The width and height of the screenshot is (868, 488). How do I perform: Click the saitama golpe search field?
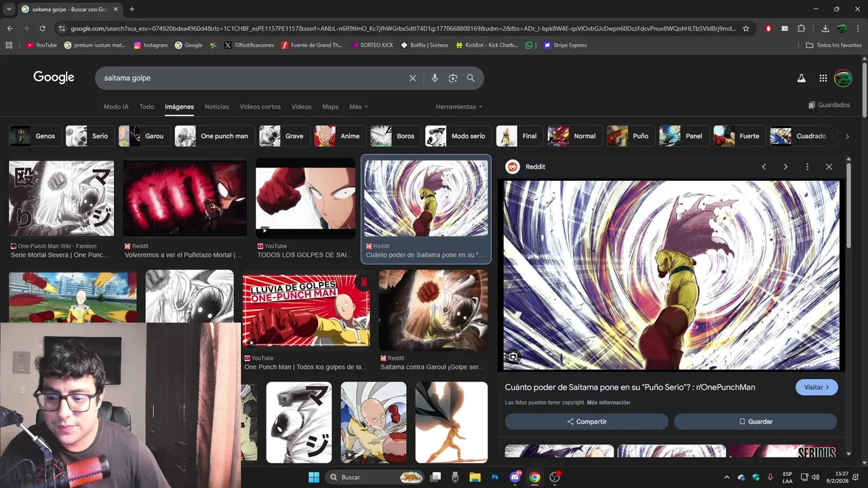tap(251, 78)
